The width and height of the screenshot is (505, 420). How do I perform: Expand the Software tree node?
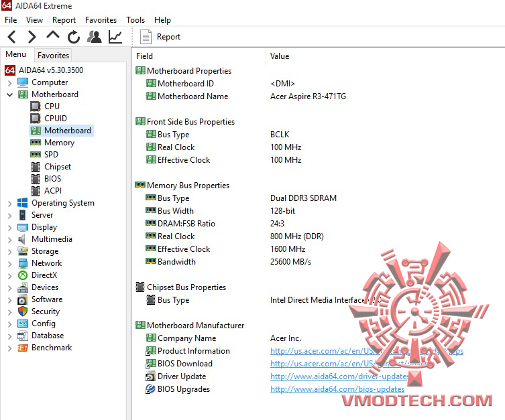9,300
